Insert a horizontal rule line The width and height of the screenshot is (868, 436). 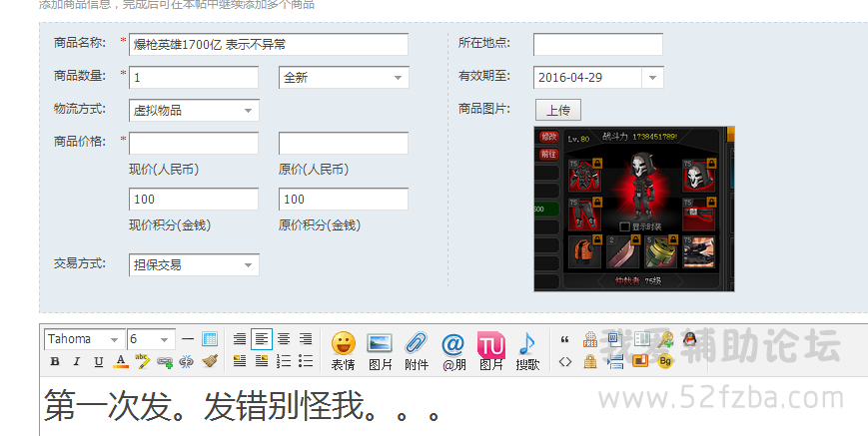tap(188, 339)
